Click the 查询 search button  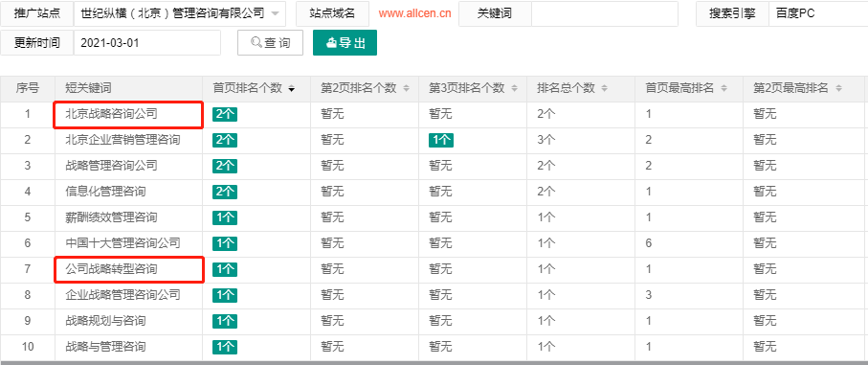(270, 43)
